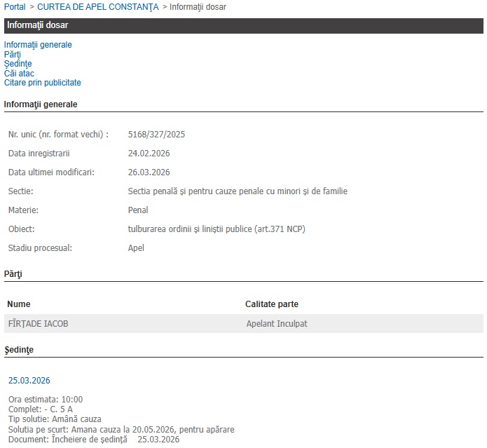Open Citare prin publicitate link
The image size is (487, 448).
point(42,83)
